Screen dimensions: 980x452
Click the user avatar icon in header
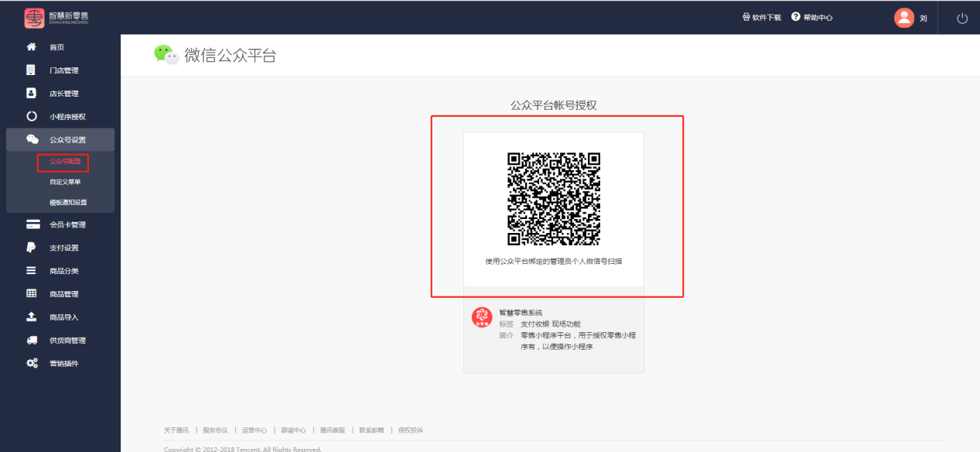(x=904, y=18)
